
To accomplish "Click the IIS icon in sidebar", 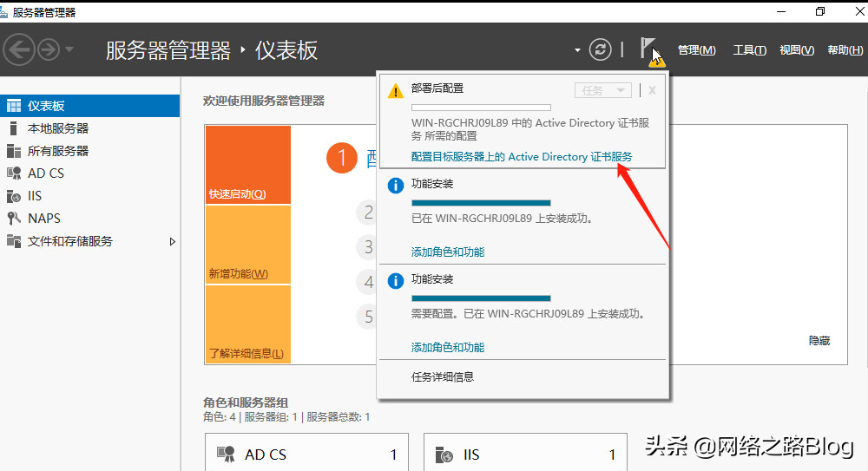I will tap(14, 197).
